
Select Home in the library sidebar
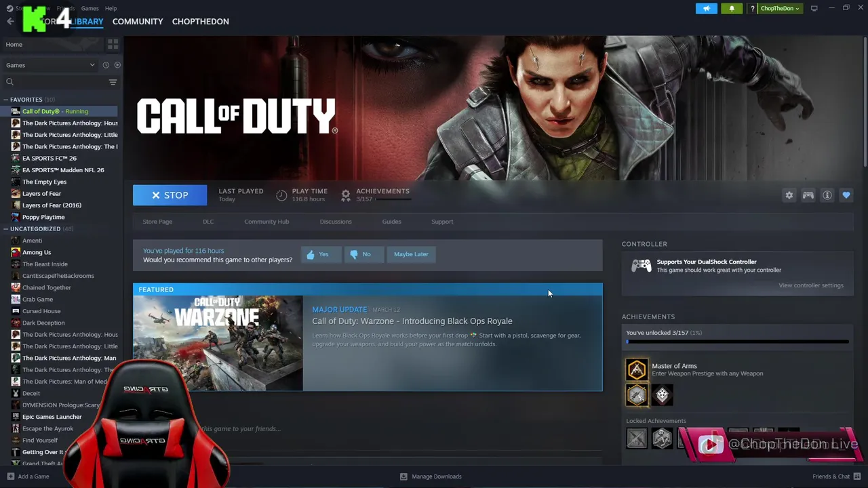point(52,45)
